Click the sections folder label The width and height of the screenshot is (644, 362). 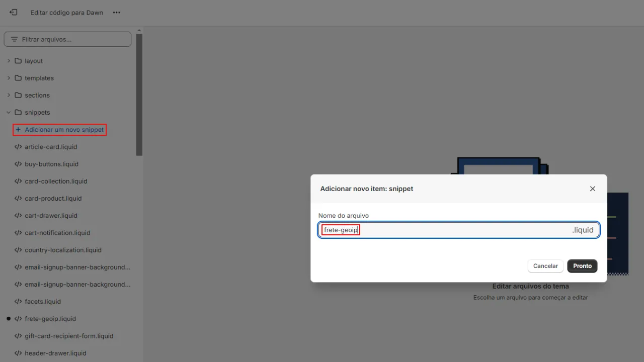(37, 95)
